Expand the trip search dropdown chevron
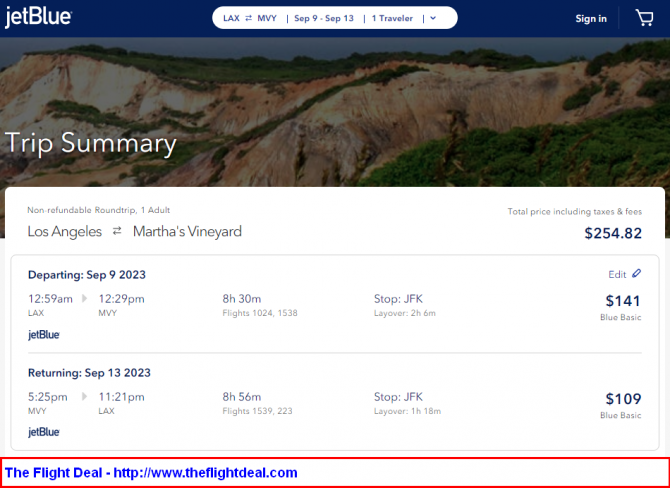Viewport: 670px width, 488px height. 433,18
